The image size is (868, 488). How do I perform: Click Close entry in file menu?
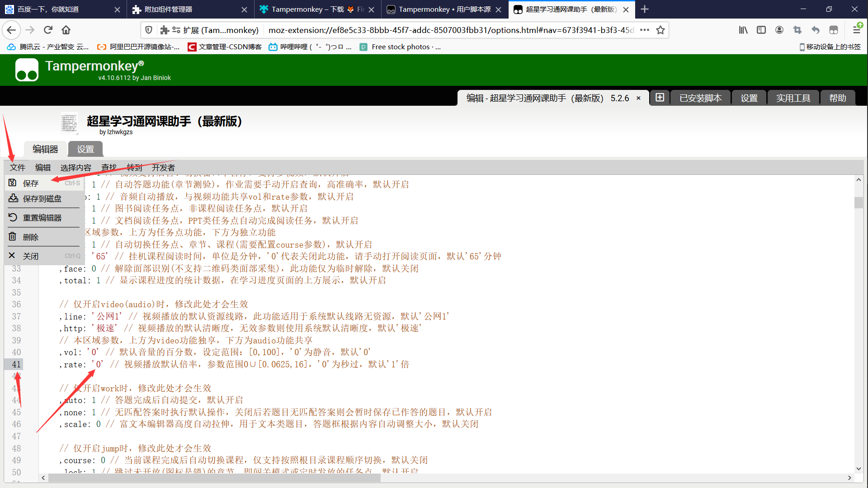click(31, 256)
